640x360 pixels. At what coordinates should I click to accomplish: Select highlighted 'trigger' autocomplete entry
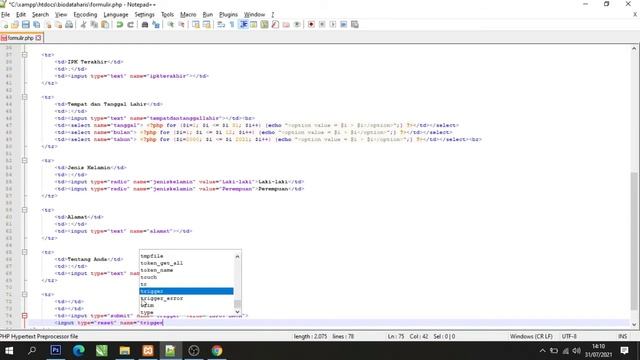(187, 291)
